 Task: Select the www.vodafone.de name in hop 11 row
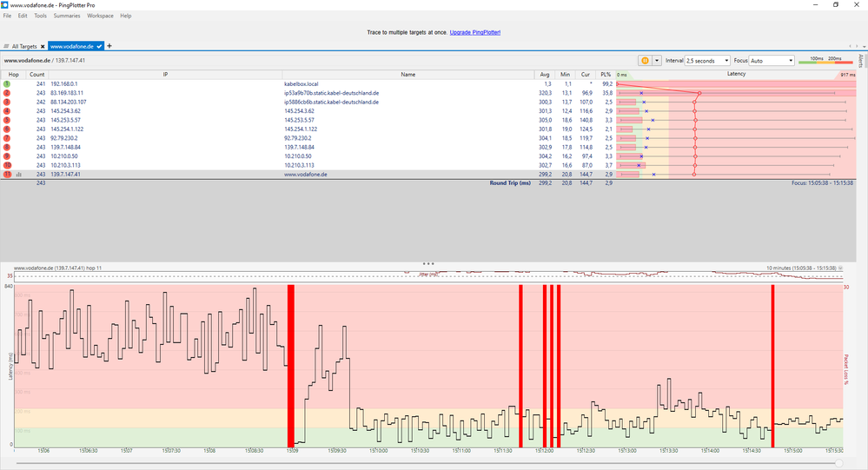pyautogui.click(x=306, y=175)
